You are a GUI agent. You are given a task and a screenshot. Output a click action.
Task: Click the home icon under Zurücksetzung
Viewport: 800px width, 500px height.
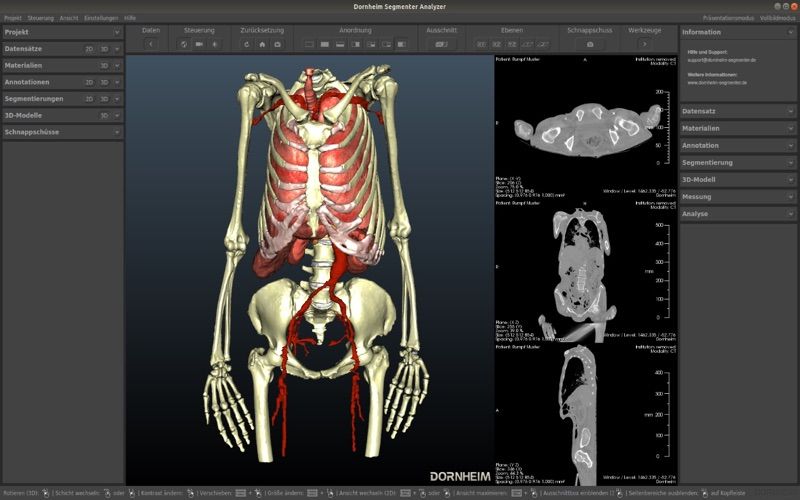(262, 44)
